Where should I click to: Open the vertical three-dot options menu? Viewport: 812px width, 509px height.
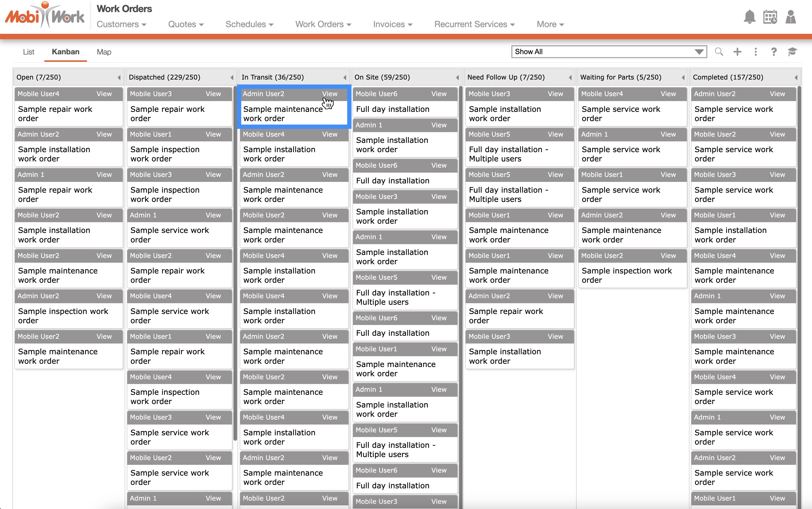pyautogui.click(x=756, y=52)
